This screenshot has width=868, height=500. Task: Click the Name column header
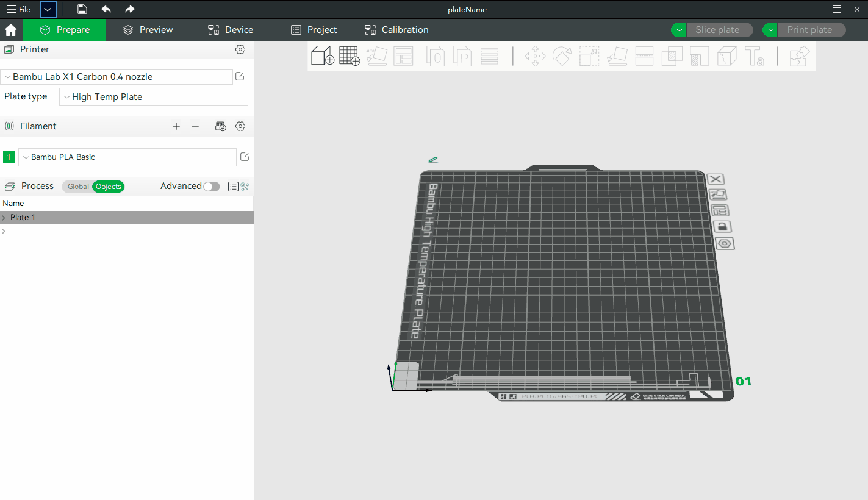[109, 204]
